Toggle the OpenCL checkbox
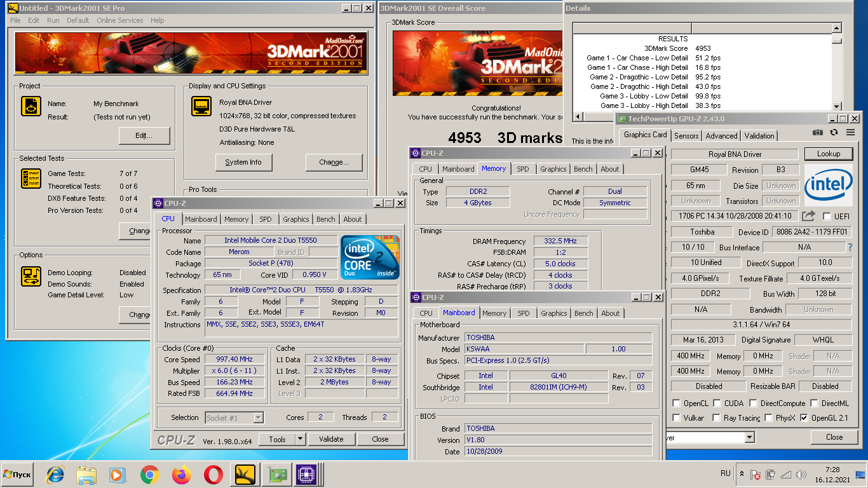868x488 pixels. 677,403
